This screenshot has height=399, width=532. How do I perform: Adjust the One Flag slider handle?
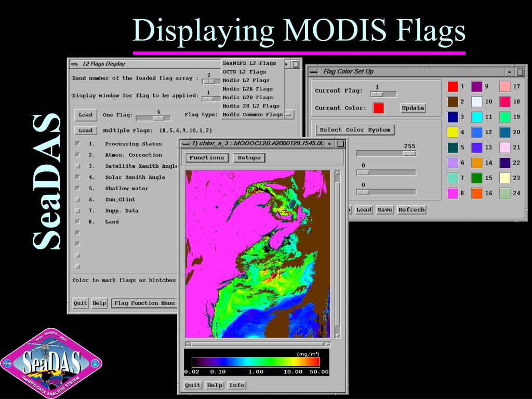tap(158, 118)
